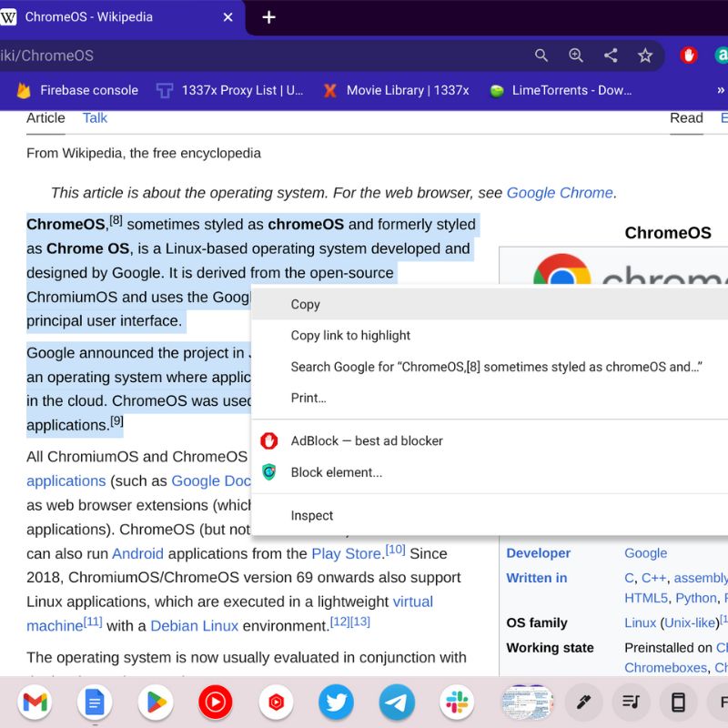Choose Inspect from the context menu
The width and height of the screenshot is (728, 728).
[312, 515]
